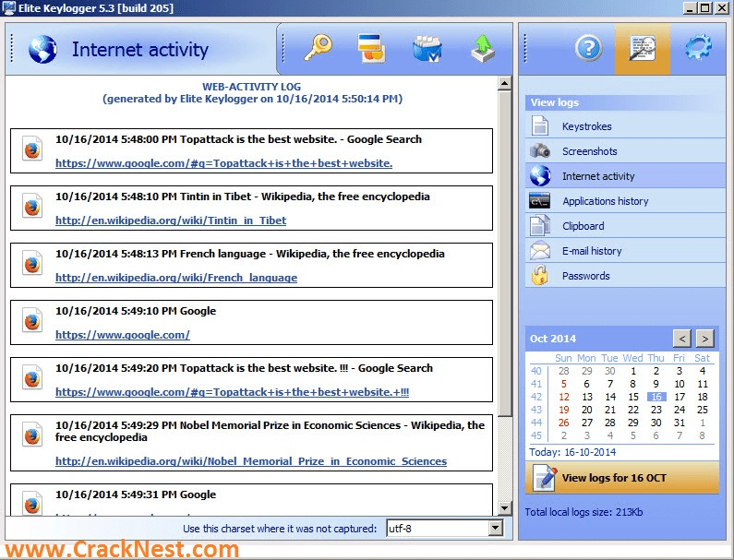The width and height of the screenshot is (734, 560).
Task: Click the E-mail history envelope icon
Action: pos(540,250)
